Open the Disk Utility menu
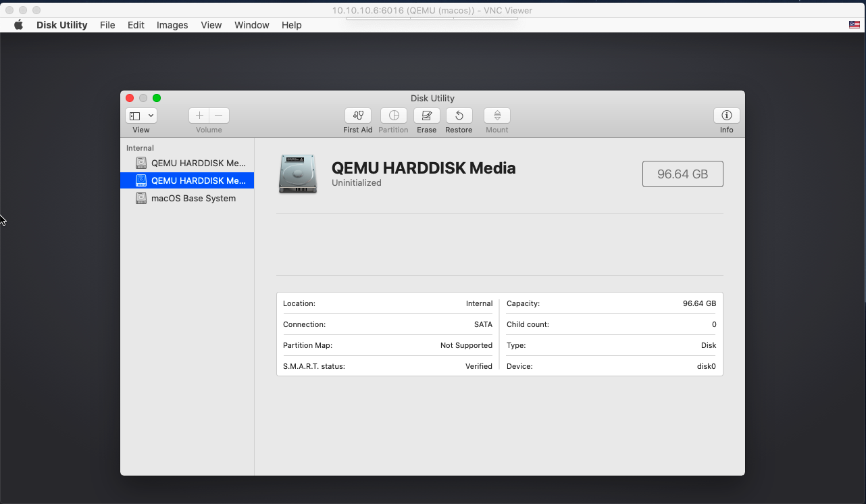The height and width of the screenshot is (504, 866). point(61,25)
